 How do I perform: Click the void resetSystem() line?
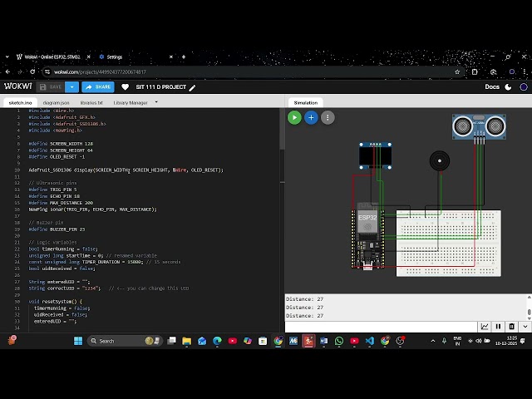coord(56,302)
